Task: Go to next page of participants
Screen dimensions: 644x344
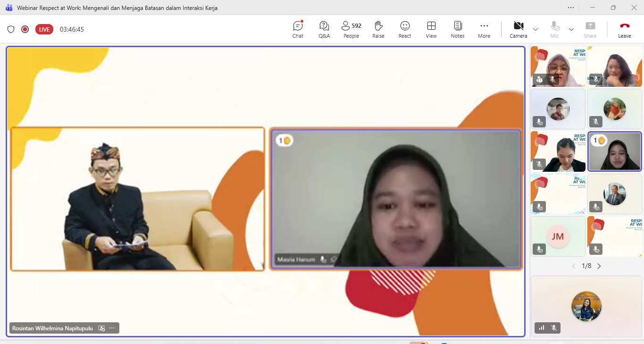Action: (x=599, y=266)
